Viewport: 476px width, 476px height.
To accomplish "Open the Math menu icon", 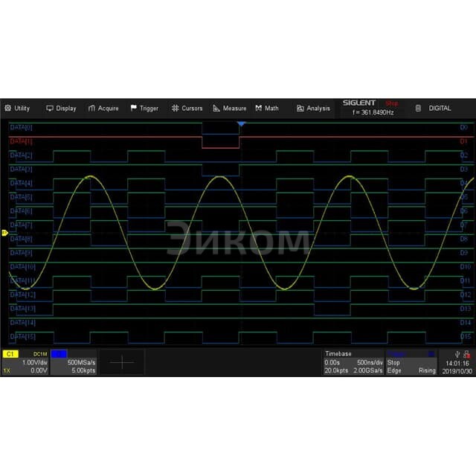I will coord(259,109).
